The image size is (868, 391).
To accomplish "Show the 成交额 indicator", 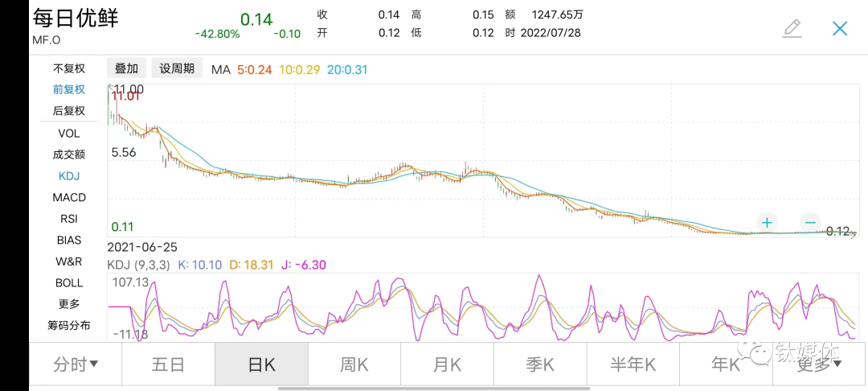I will pos(69,154).
